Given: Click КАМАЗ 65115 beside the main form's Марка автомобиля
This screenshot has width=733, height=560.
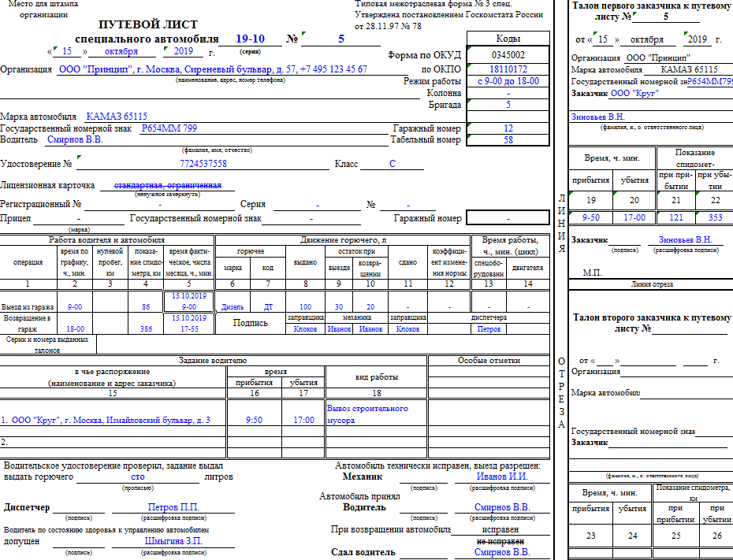Looking at the screenshot, I should point(117,117).
